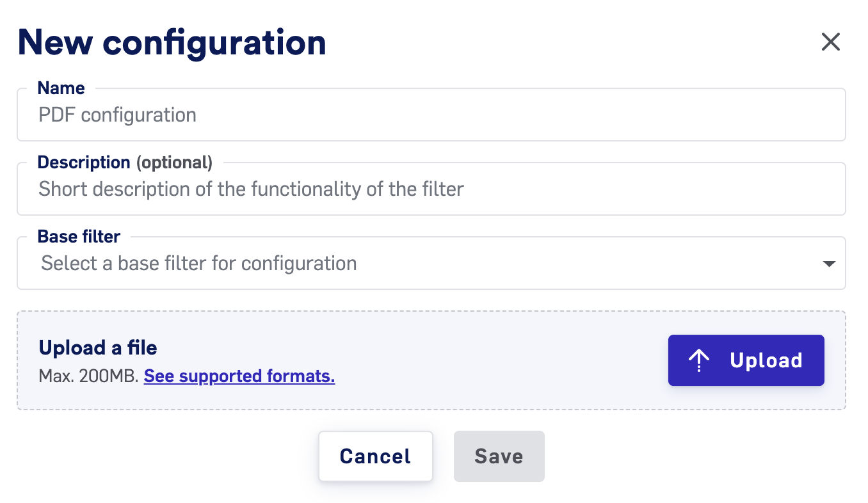
Task: Click the "Upload a file" heading
Action: pos(98,347)
